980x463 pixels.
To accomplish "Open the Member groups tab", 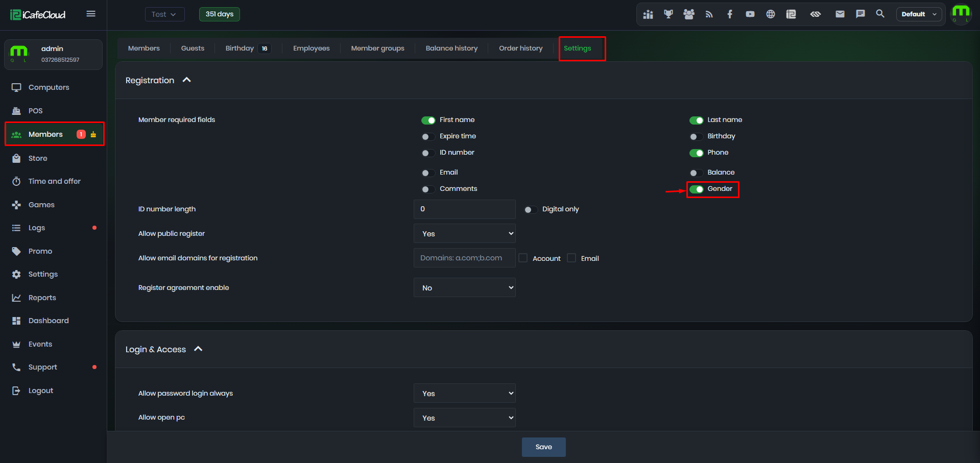I will tap(377, 48).
